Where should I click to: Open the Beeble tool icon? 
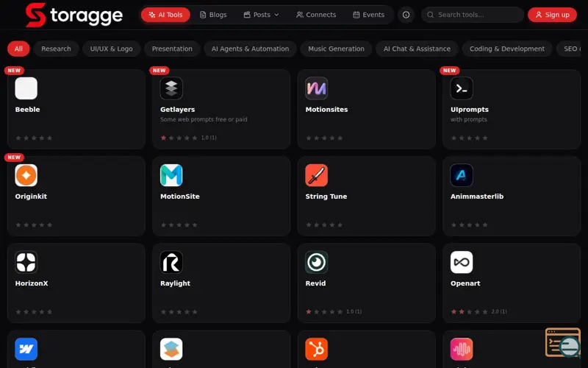point(26,88)
